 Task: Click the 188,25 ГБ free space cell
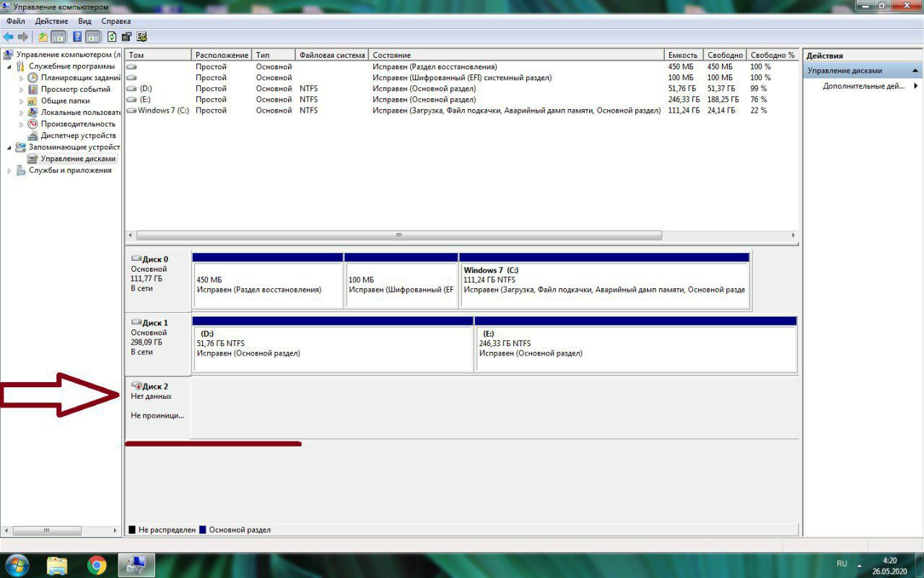(x=723, y=100)
